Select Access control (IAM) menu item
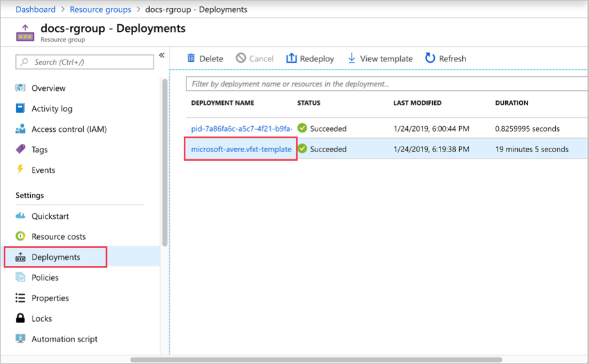 [x=69, y=129]
